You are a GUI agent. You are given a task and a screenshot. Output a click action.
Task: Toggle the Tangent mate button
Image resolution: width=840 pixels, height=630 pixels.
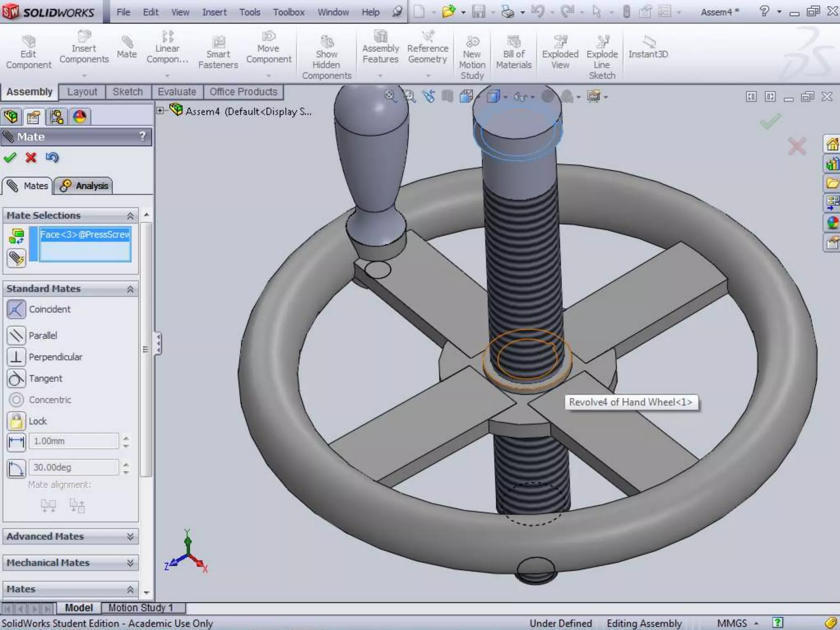pos(16,378)
